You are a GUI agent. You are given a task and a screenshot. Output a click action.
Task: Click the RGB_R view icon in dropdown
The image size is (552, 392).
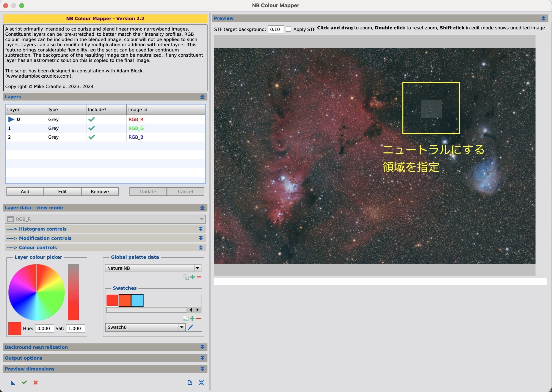pyautogui.click(x=10, y=219)
